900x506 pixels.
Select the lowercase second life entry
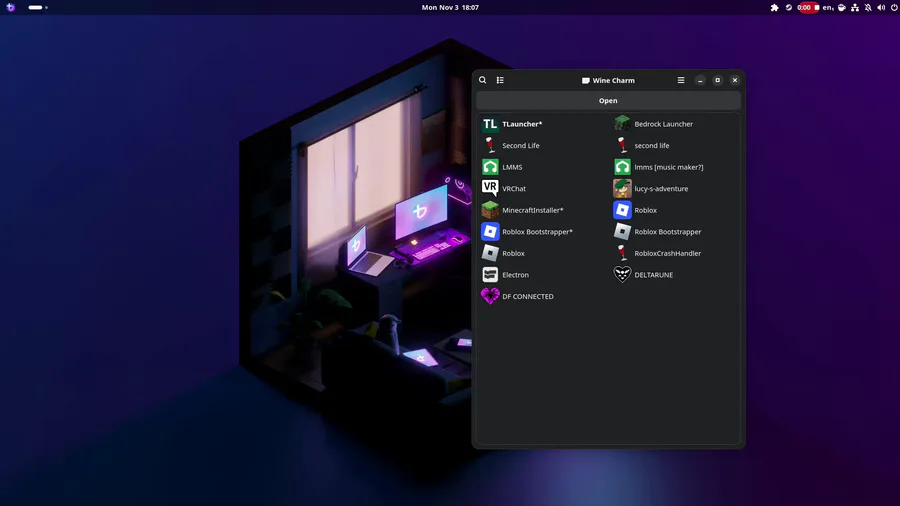(x=675, y=146)
